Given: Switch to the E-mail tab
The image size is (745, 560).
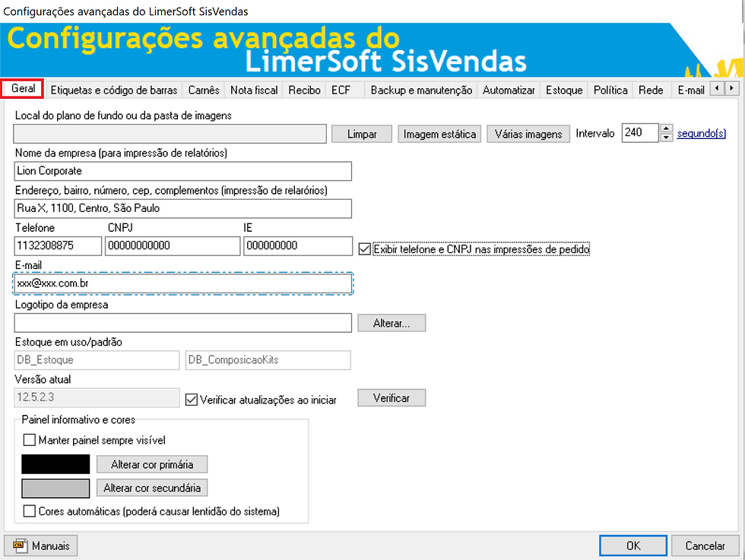Looking at the screenshot, I should click(691, 90).
